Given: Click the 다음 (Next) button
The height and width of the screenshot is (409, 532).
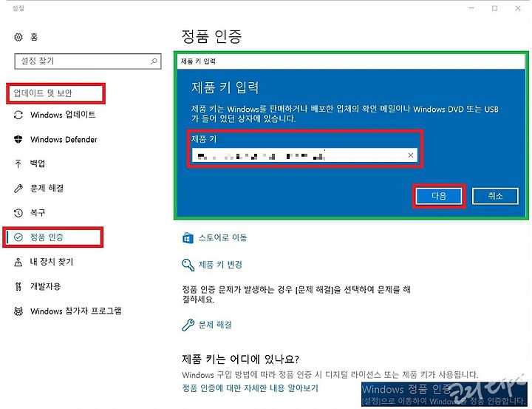Looking at the screenshot, I should pyautogui.click(x=439, y=196).
